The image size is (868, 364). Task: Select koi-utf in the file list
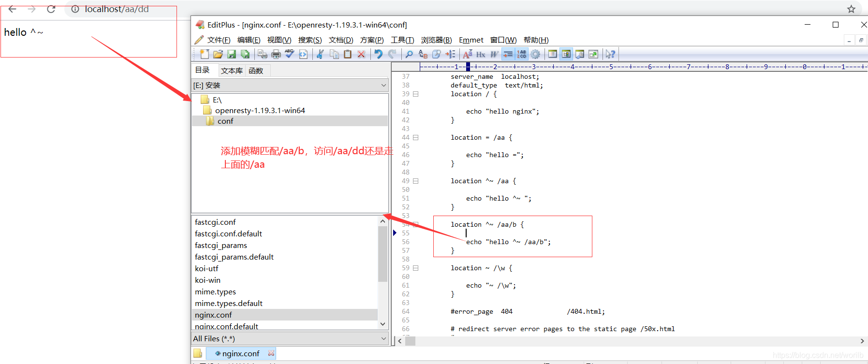[x=206, y=268]
